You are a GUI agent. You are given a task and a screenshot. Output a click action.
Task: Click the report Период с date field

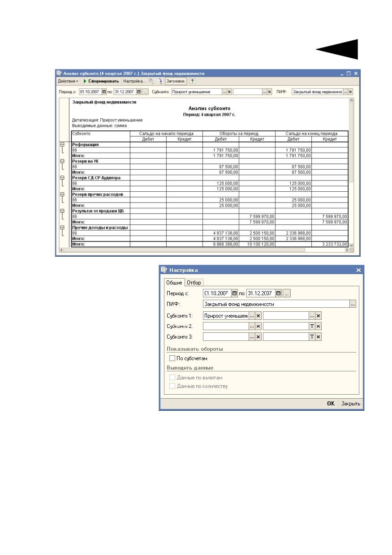(90, 91)
